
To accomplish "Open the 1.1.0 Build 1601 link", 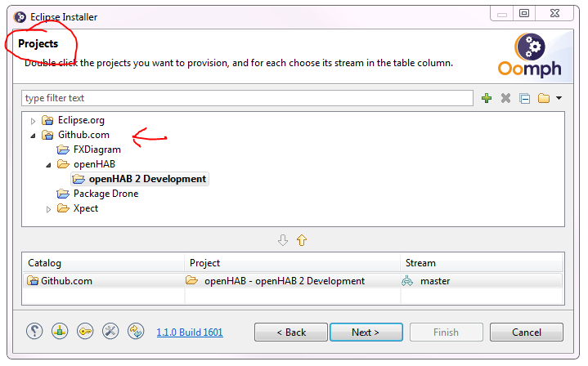I will 190,333.
